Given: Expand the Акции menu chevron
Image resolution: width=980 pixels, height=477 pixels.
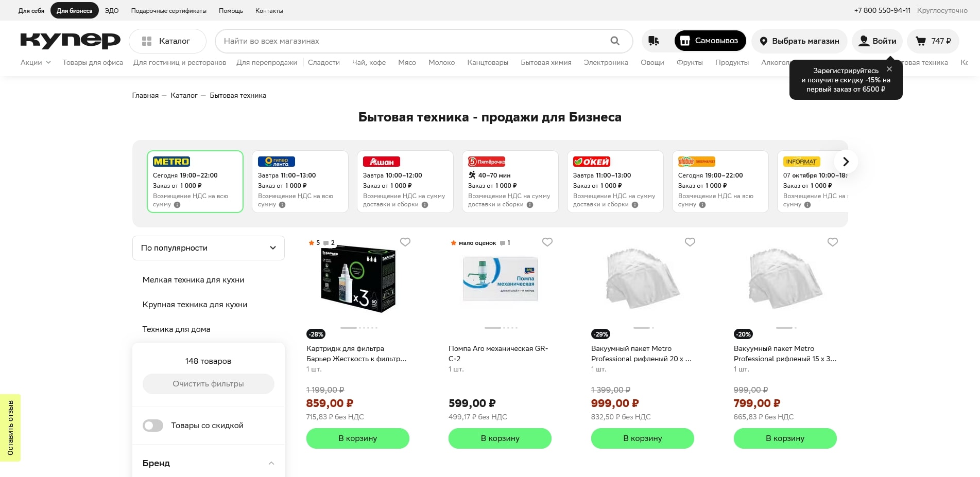Looking at the screenshot, I should (x=48, y=62).
